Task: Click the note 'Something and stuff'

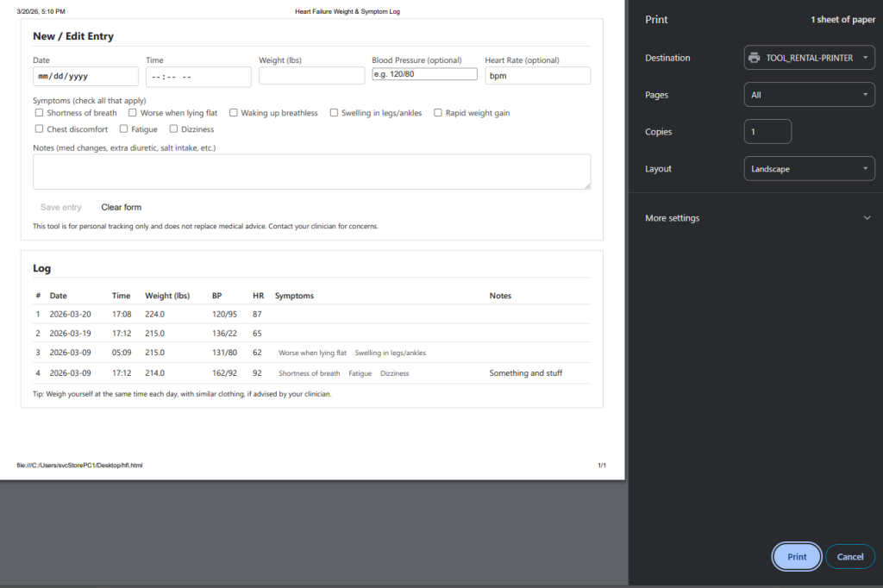Action: tap(526, 372)
